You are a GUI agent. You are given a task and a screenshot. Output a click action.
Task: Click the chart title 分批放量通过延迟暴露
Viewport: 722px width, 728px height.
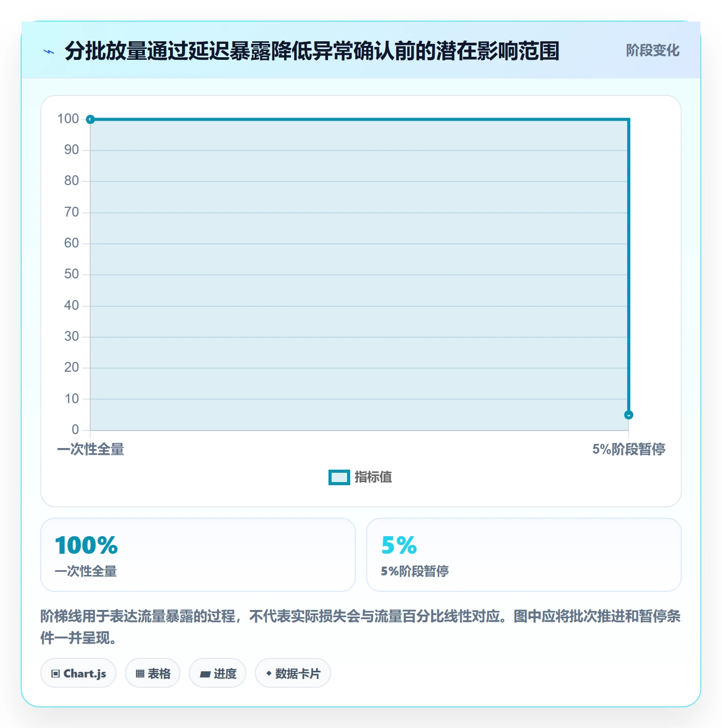click(312, 51)
